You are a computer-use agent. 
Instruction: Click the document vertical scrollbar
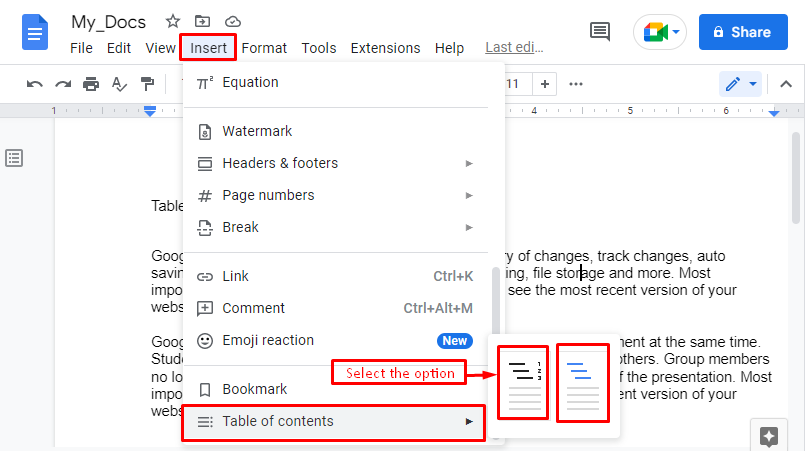[796, 177]
